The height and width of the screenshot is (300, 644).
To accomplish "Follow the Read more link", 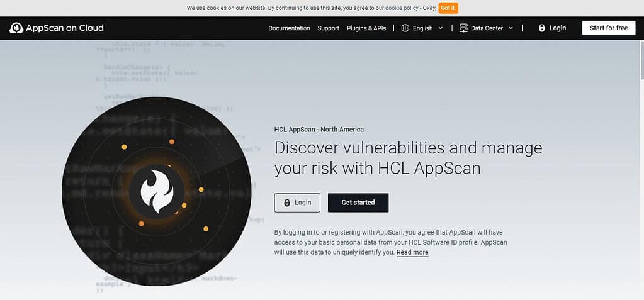I will click(x=412, y=252).
